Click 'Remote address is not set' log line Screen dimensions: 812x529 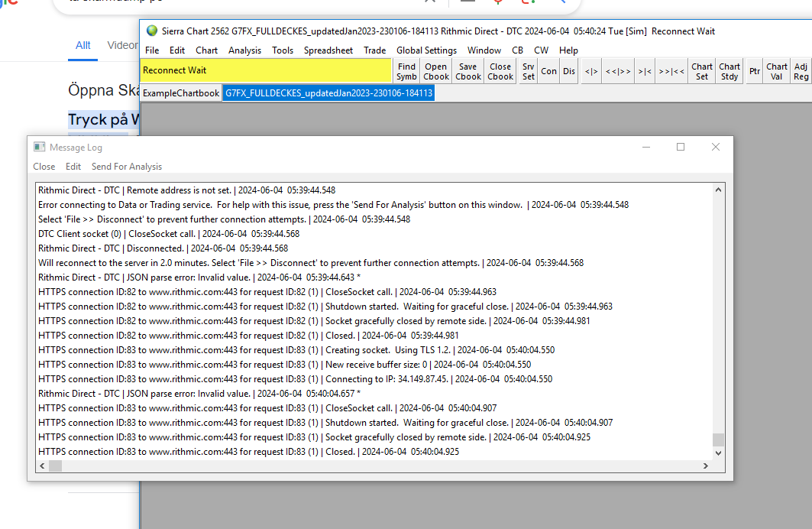tap(187, 190)
